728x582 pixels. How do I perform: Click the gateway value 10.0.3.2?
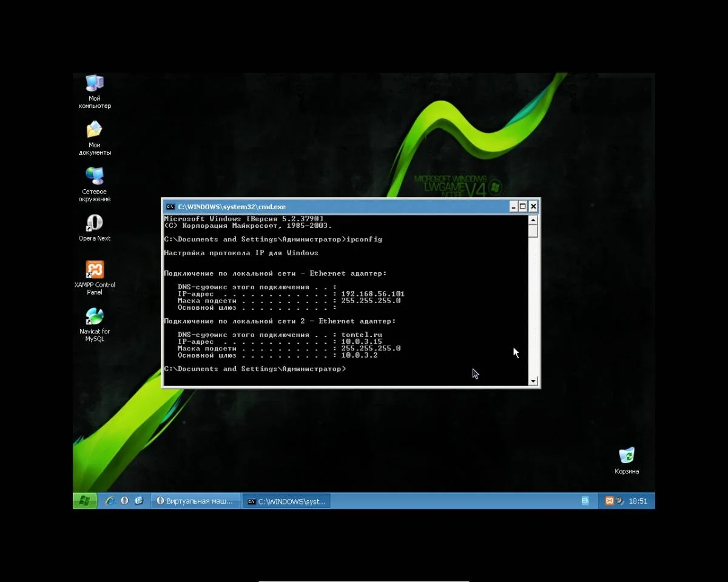tap(359, 355)
